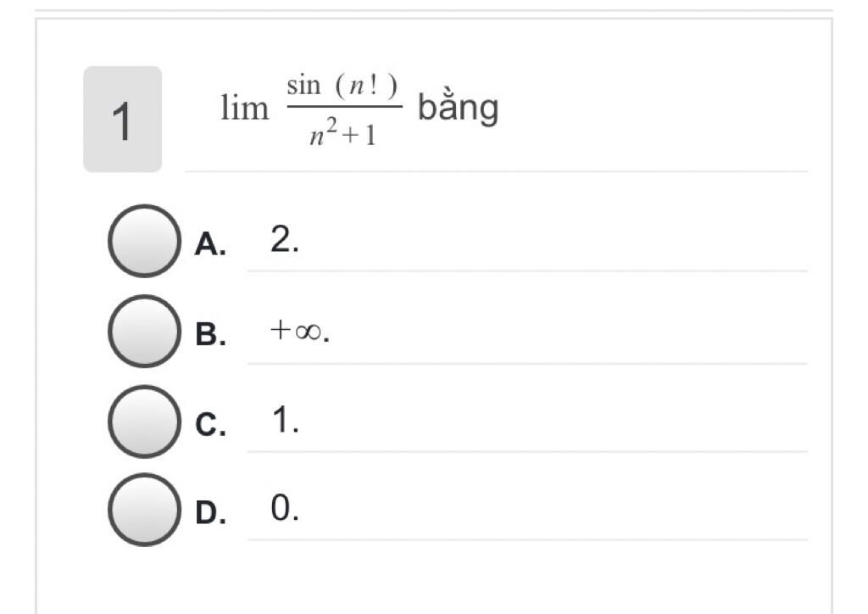Select the answer text "2."

[x=285, y=240]
